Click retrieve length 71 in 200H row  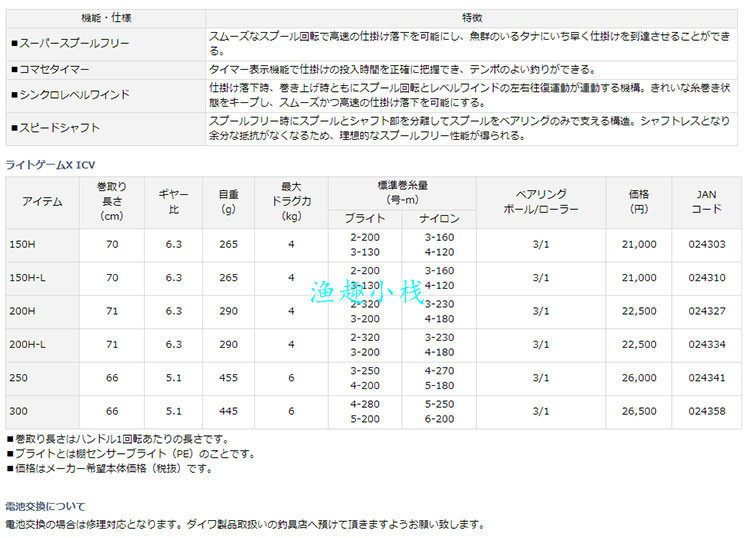pos(112,312)
